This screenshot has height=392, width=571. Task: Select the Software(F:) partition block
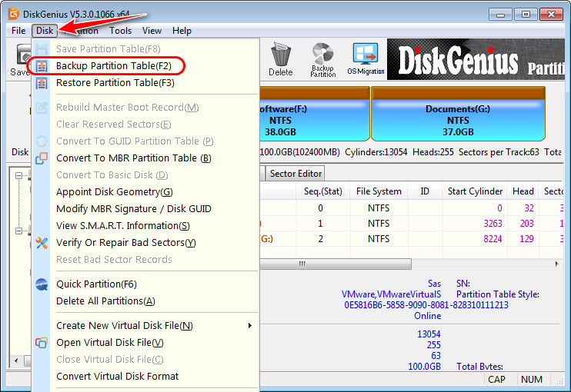313,114
